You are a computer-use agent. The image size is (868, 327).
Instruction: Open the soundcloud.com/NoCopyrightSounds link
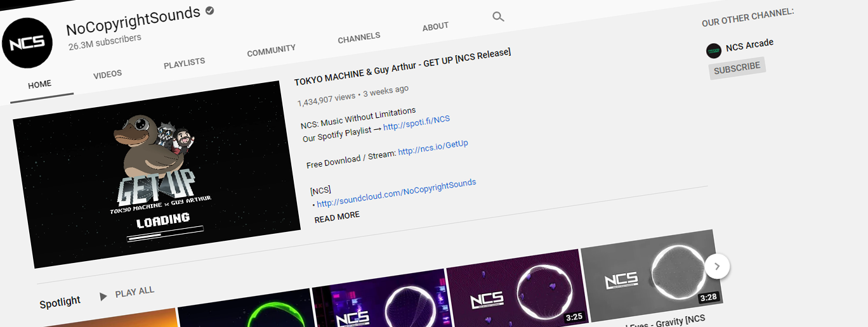pyautogui.click(x=397, y=193)
